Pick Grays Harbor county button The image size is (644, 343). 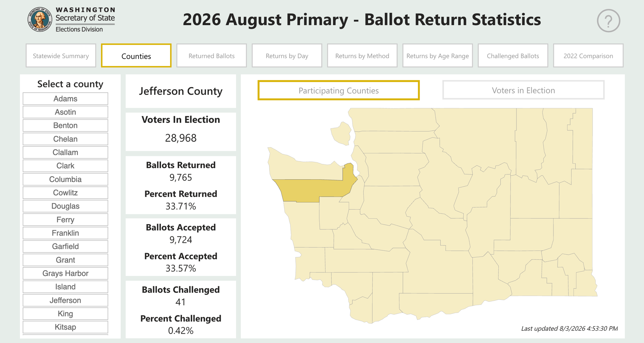point(65,273)
